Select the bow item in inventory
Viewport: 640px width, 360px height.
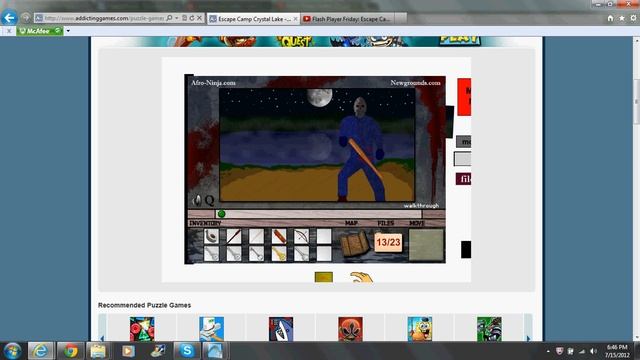pyautogui.click(x=301, y=236)
